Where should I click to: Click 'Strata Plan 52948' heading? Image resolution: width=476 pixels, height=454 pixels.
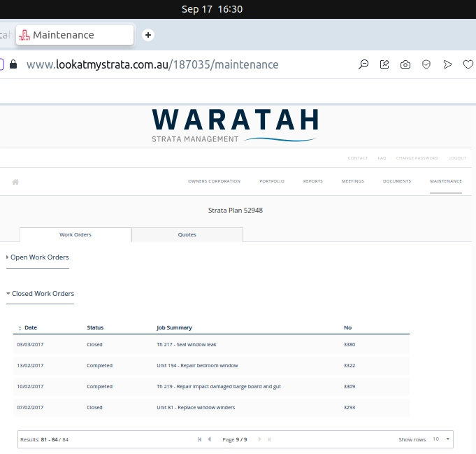[x=236, y=211]
